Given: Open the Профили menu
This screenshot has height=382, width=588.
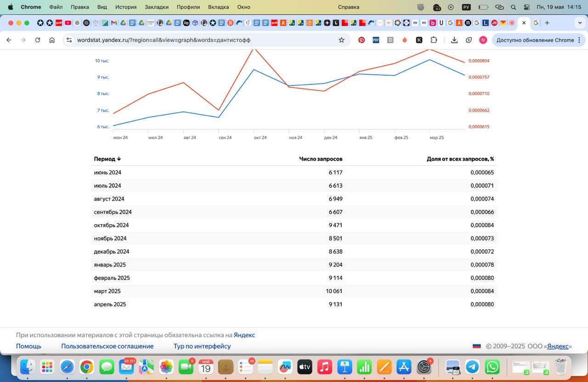Looking at the screenshot, I should 188,7.
